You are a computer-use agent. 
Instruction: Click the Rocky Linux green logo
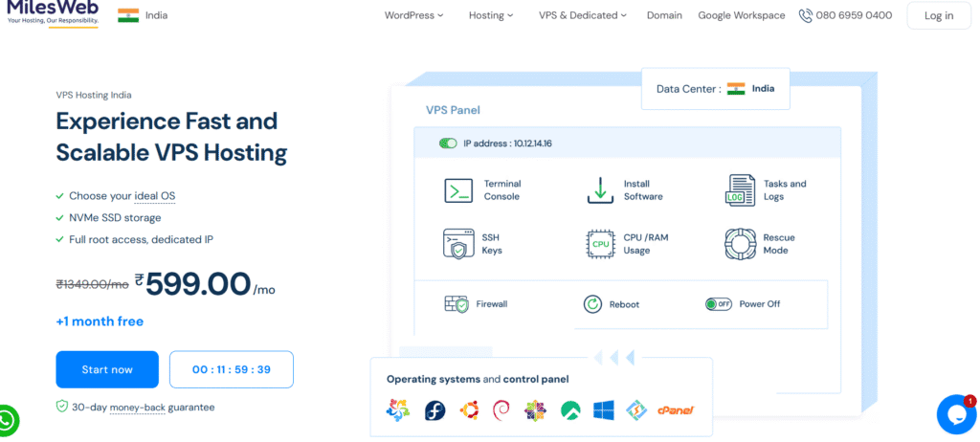[x=570, y=410]
